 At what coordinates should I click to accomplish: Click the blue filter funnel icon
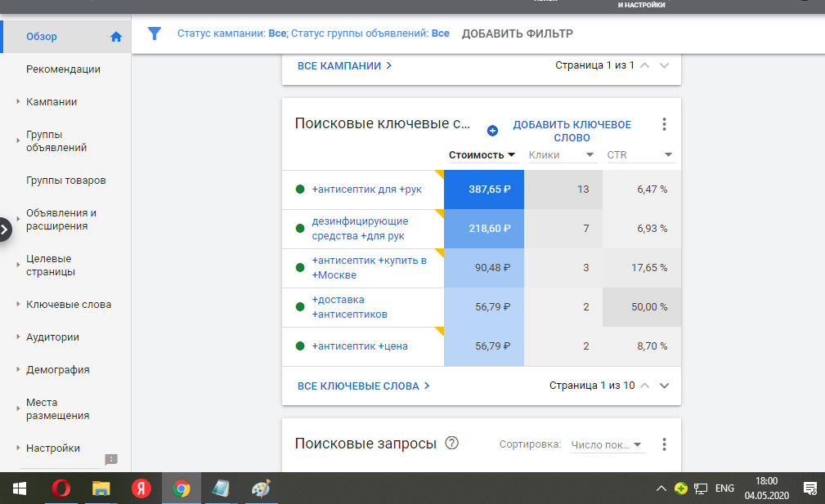point(154,33)
